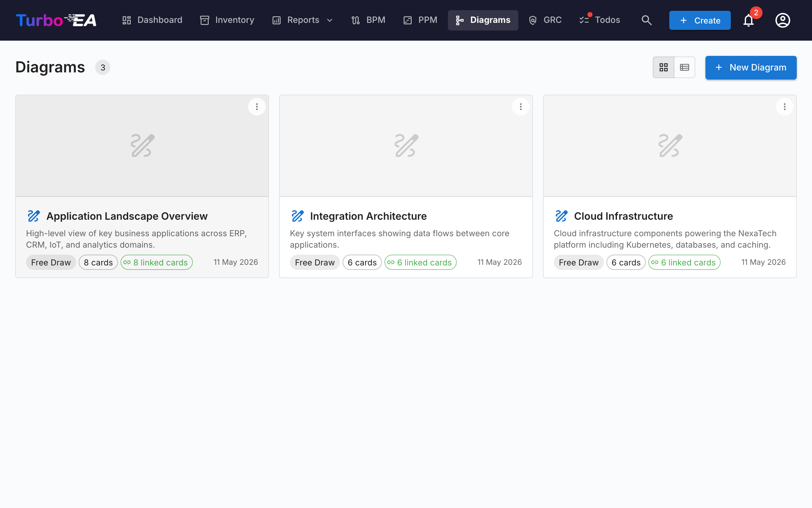Click draw icon beside Application Landscape Overview
812x508 pixels.
(x=34, y=216)
